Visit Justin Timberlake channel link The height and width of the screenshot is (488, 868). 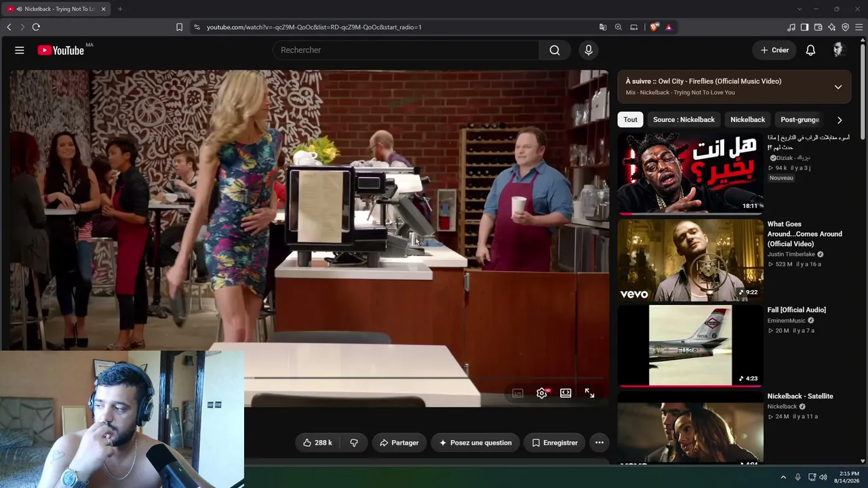pyautogui.click(x=791, y=254)
